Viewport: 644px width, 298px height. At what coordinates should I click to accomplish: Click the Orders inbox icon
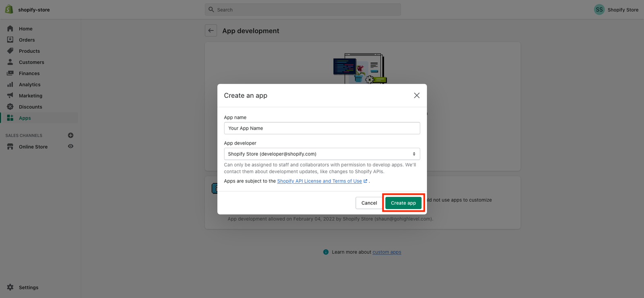[10, 39]
